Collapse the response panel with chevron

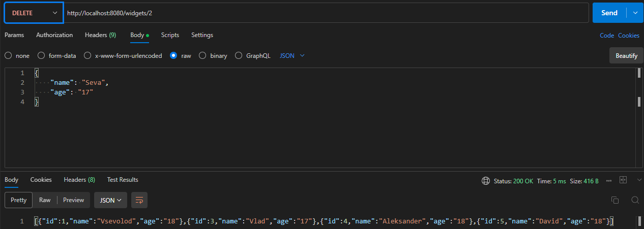click(x=639, y=180)
